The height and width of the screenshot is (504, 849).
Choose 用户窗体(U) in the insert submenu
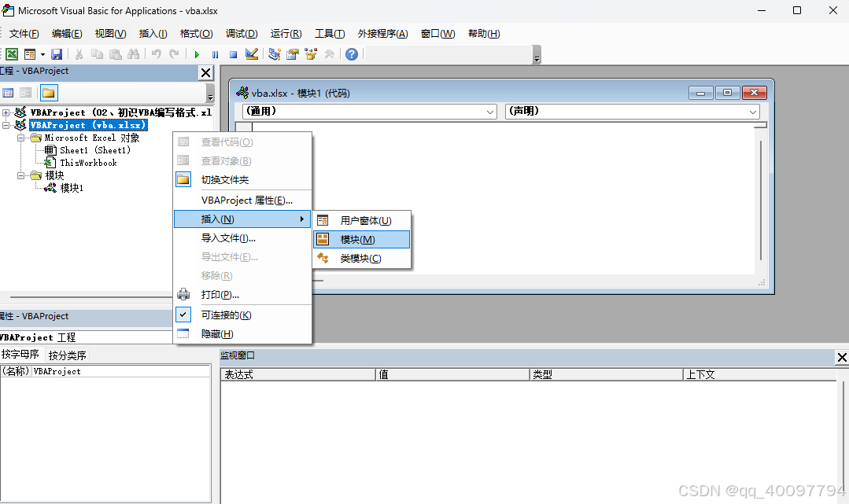pos(362,220)
